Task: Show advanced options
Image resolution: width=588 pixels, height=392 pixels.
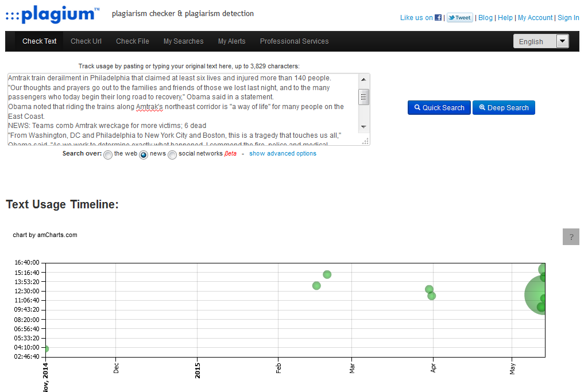Action: [283, 154]
